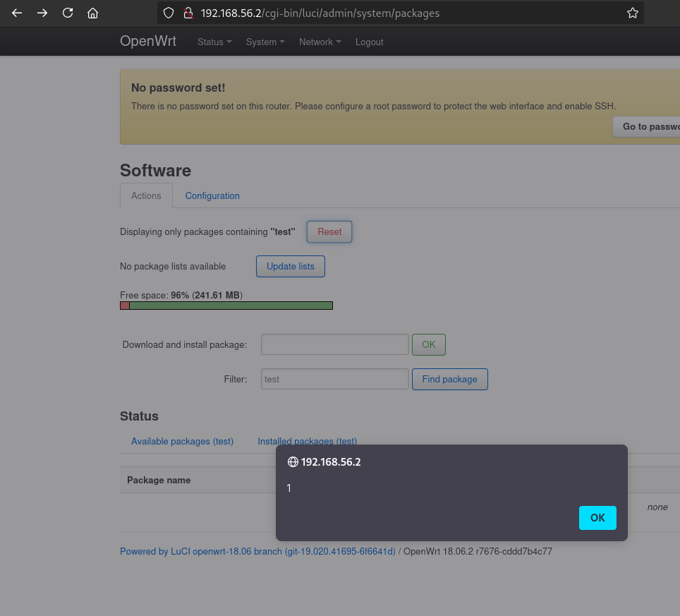Image resolution: width=680 pixels, height=616 pixels.
Task: Focus the Download and install package field
Action: [335, 344]
